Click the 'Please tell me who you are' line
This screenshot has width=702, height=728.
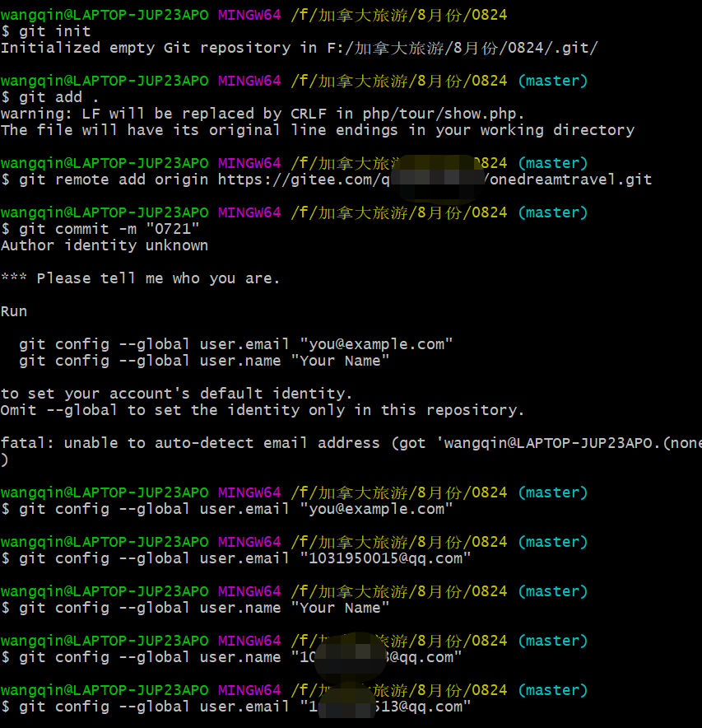click(x=141, y=278)
